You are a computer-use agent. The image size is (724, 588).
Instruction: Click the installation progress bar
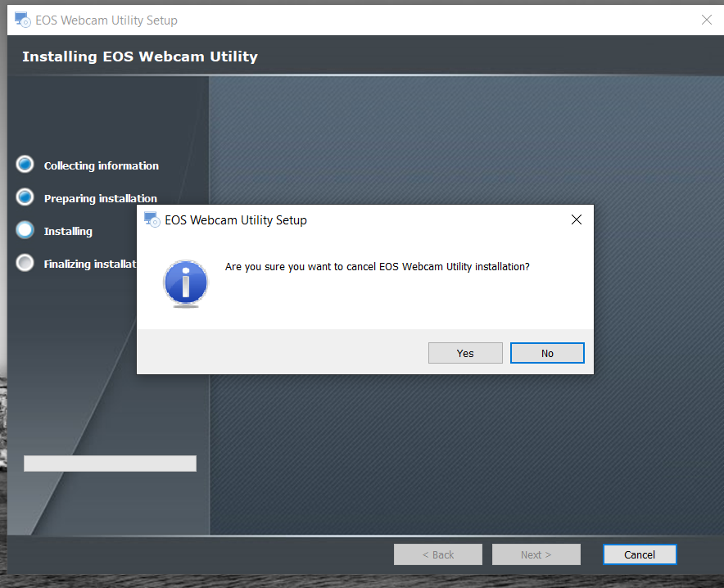tap(110, 464)
